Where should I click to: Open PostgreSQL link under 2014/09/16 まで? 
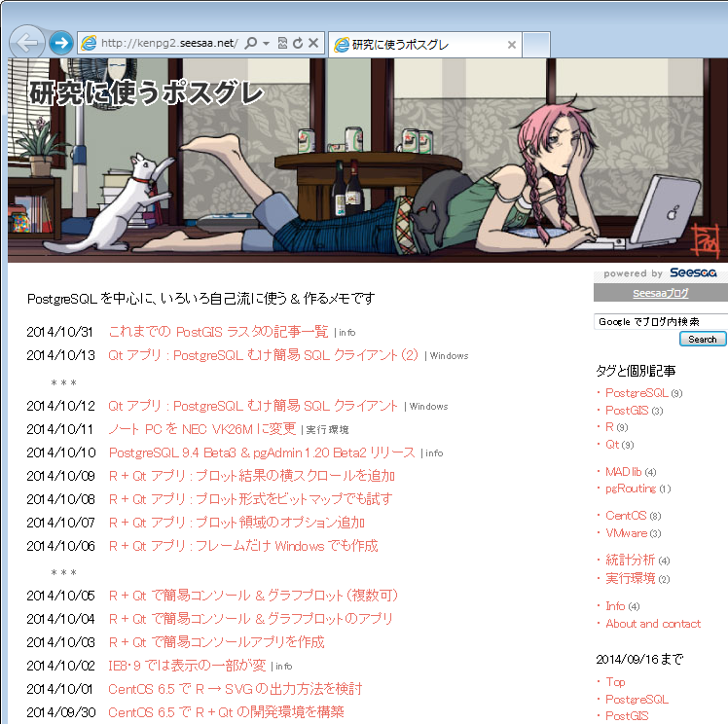(x=637, y=700)
